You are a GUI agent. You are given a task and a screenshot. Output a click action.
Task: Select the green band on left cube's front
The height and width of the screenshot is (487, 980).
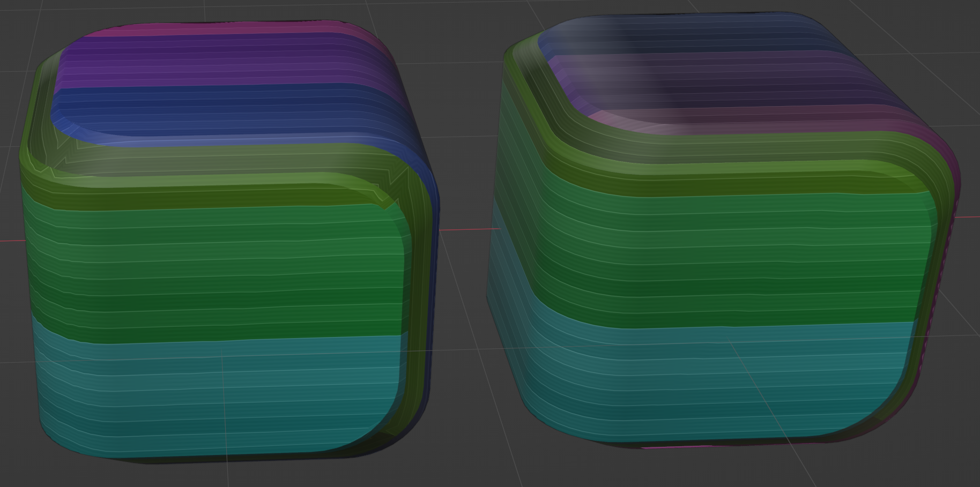pos(214,268)
